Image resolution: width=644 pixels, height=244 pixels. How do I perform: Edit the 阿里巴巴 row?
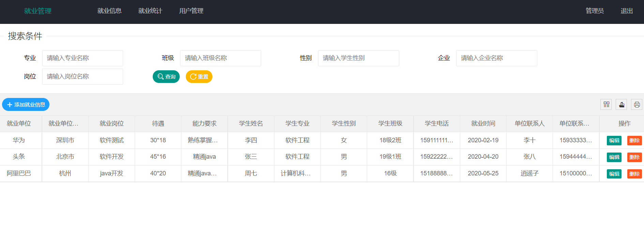[614, 174]
